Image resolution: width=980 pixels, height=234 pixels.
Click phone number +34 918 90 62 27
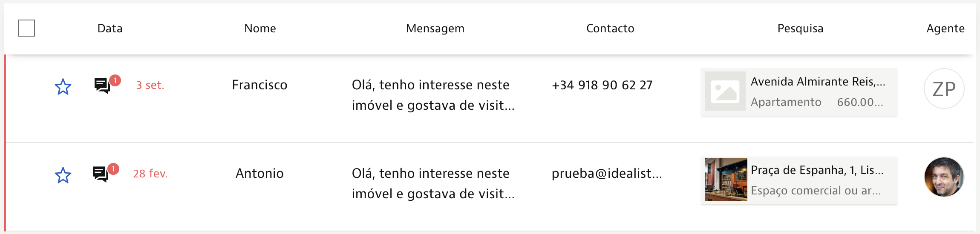click(602, 85)
